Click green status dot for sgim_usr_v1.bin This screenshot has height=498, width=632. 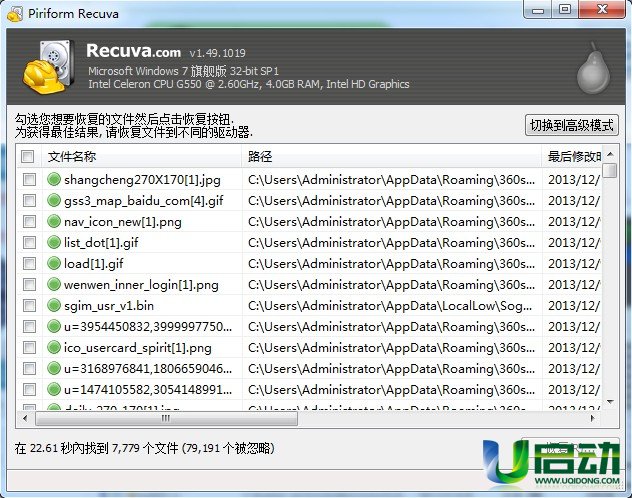[x=54, y=305]
